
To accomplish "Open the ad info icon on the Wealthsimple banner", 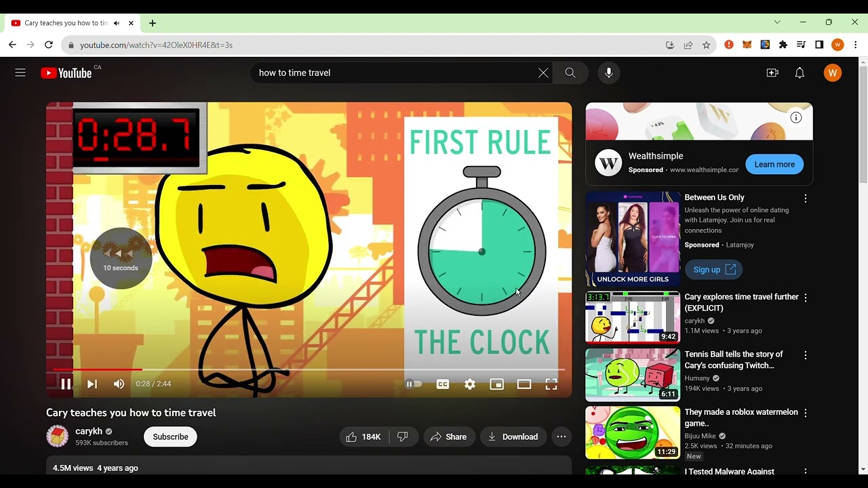I will point(796,118).
